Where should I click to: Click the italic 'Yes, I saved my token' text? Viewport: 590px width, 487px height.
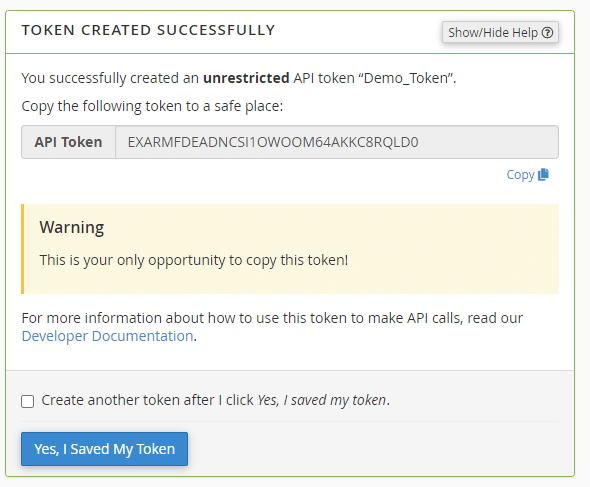[x=322, y=400]
